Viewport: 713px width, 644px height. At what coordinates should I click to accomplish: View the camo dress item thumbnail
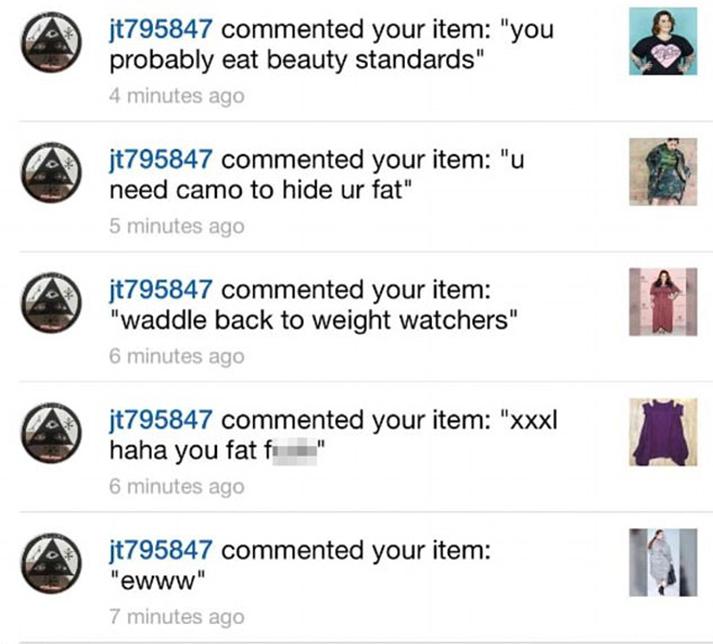(663, 172)
